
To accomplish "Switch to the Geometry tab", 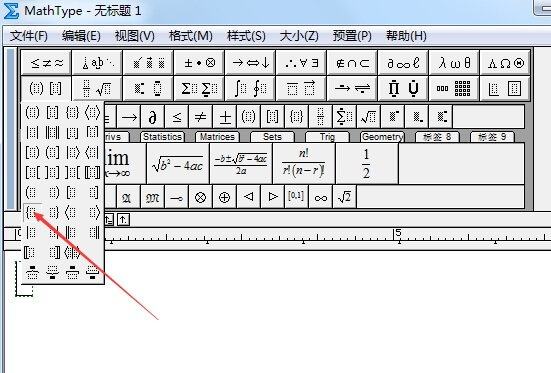I will (x=382, y=137).
